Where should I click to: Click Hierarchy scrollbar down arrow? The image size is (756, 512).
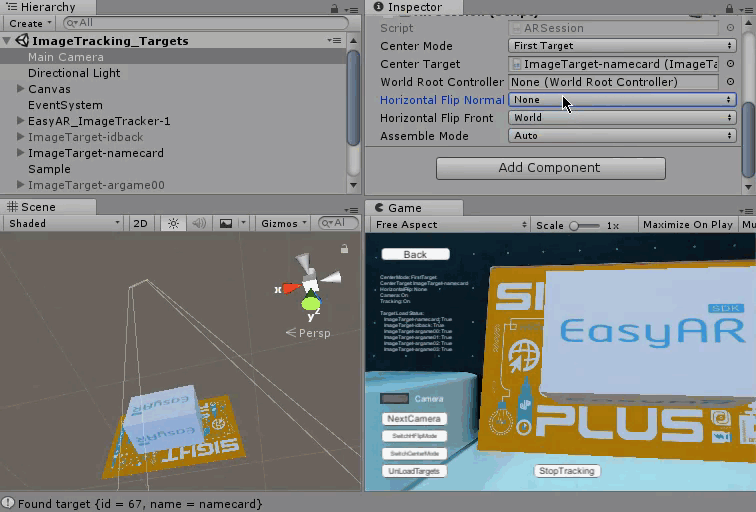click(x=353, y=185)
